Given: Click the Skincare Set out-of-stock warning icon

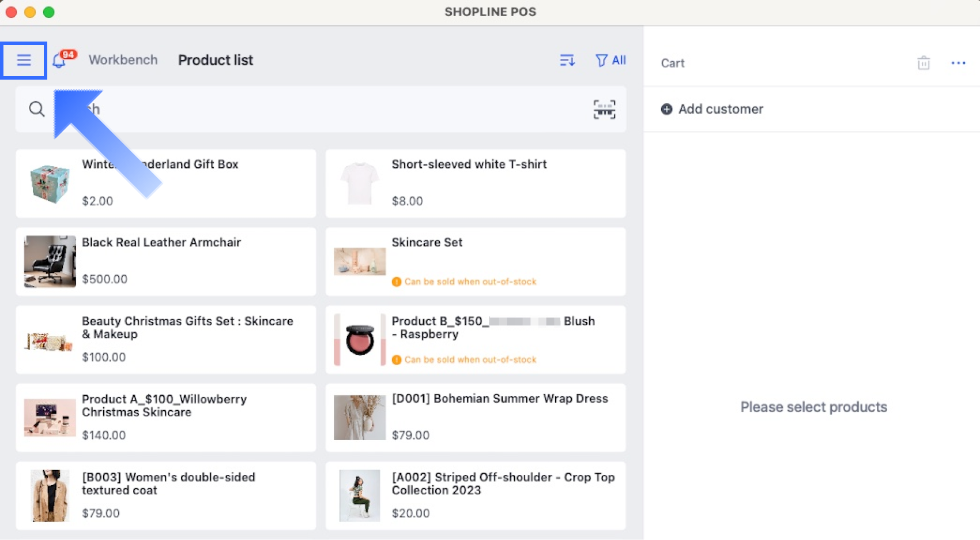Looking at the screenshot, I should pyautogui.click(x=397, y=282).
